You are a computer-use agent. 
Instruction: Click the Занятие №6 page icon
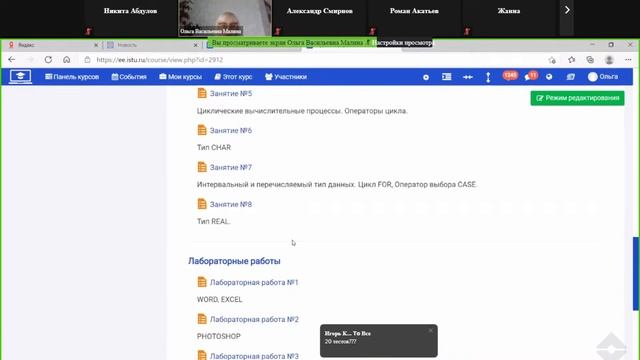[202, 130]
